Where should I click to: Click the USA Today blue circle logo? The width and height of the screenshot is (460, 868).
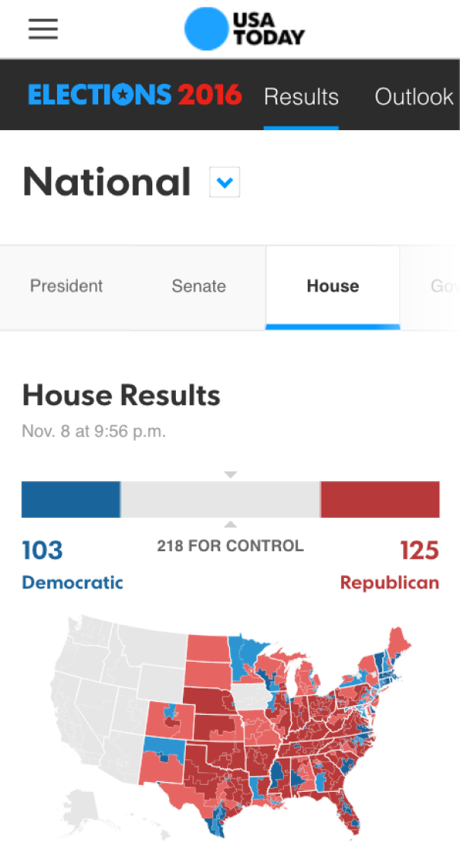pyautogui.click(x=206, y=29)
